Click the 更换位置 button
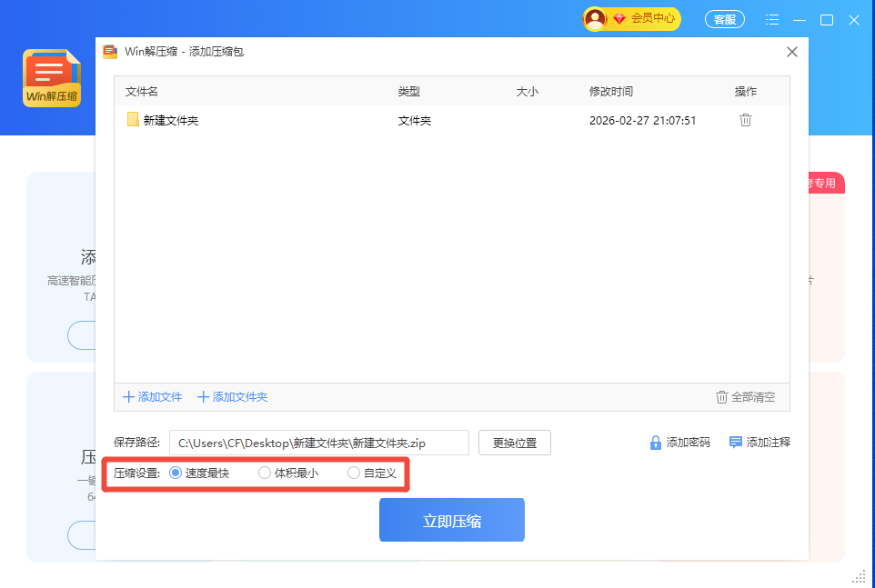 point(514,443)
